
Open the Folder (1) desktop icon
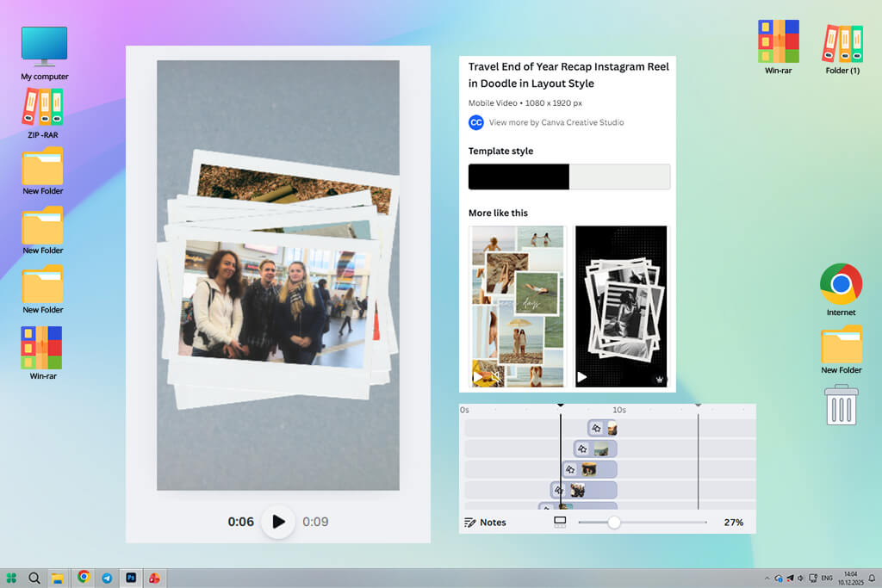pyautogui.click(x=842, y=49)
